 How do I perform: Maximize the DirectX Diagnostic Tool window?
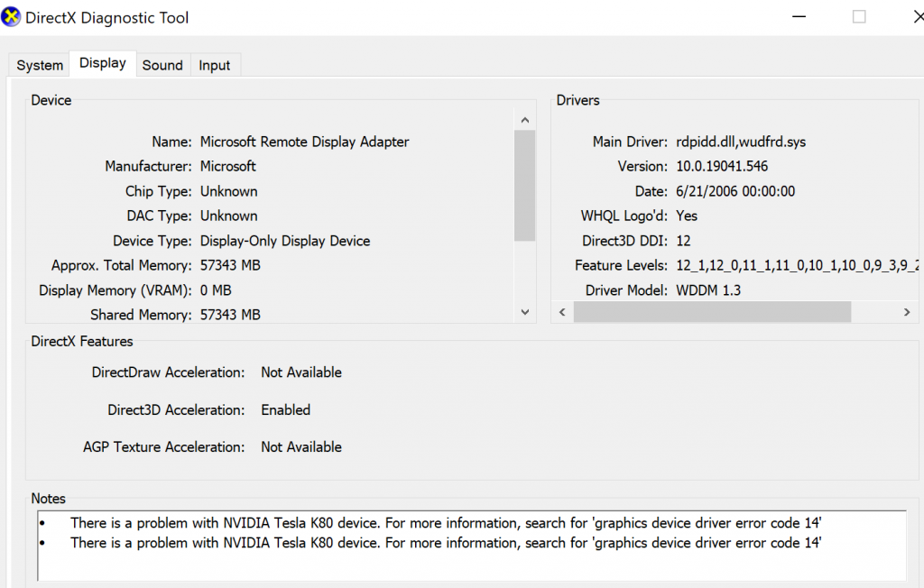point(859,17)
